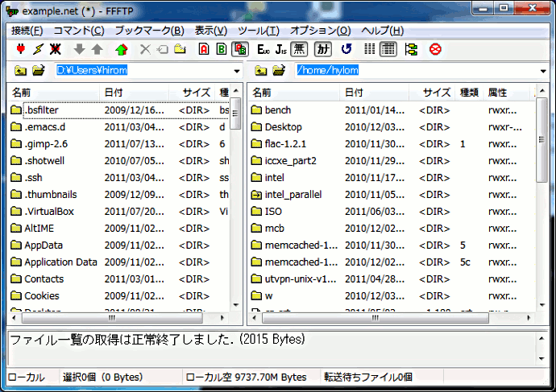Image resolution: width=556 pixels, height=392 pixels.
Task: Expand remote path /home/hylom dropdown
Action: pos(544,71)
